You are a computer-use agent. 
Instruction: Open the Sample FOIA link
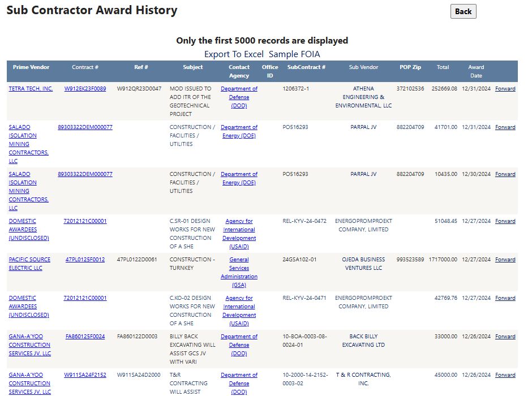point(294,54)
